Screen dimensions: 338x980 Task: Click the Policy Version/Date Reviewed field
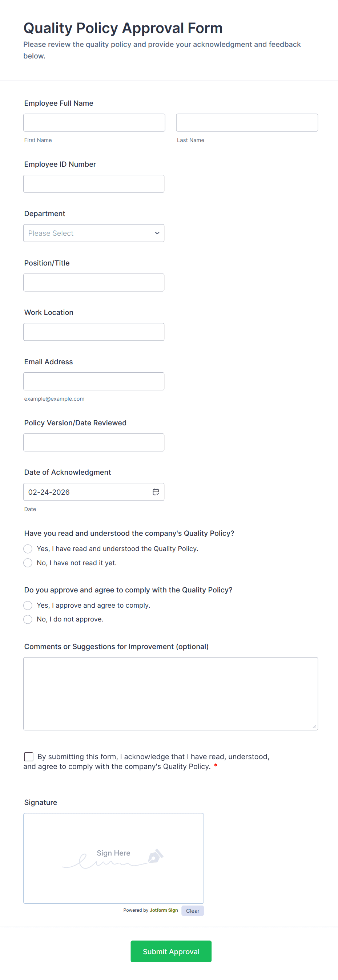94,442
